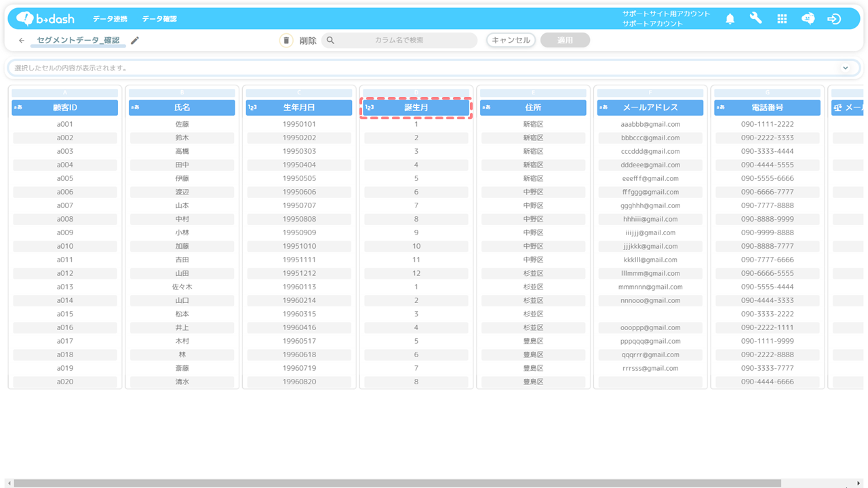Click type icon on 顧客ID header
The width and height of the screenshot is (868, 488).
[18, 107]
